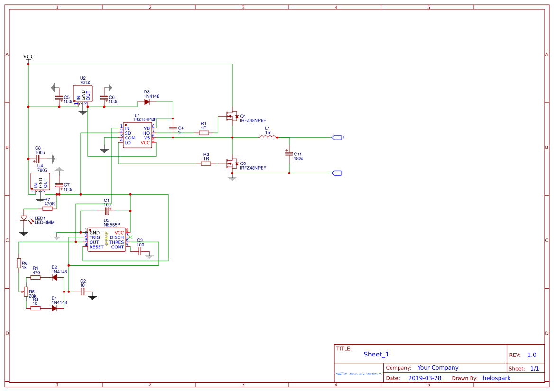The width and height of the screenshot is (554, 392).
Task: Click the Q2 IRFZ48NPBF MOSFET symbol
Action: coord(232,164)
